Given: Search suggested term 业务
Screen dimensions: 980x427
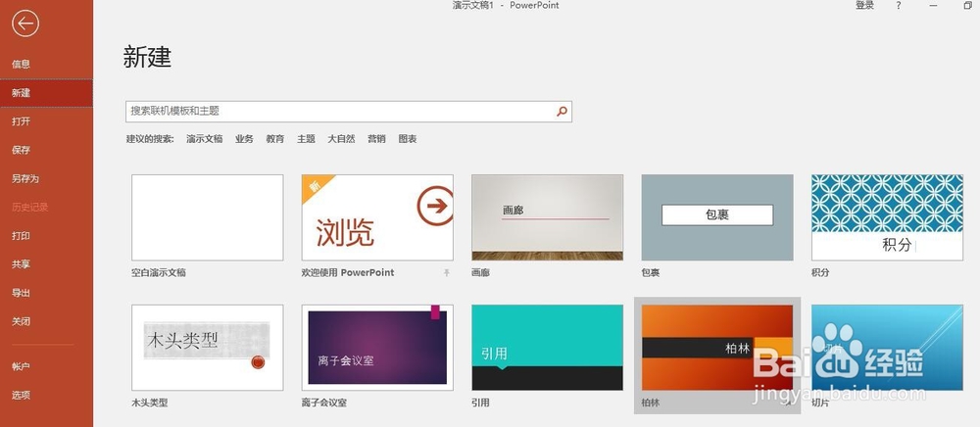Looking at the screenshot, I should [244, 139].
